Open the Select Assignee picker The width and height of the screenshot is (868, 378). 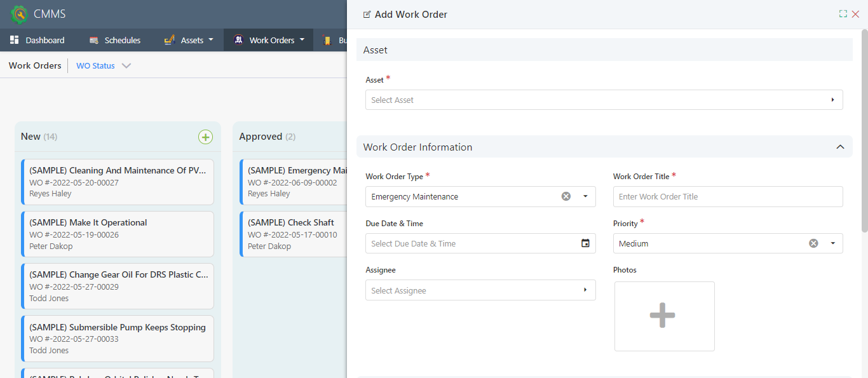pyautogui.click(x=480, y=290)
